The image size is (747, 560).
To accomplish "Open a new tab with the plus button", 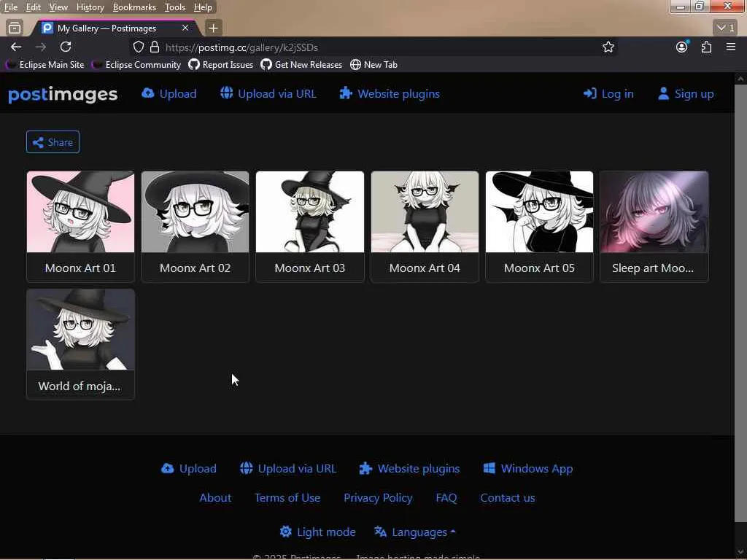I will 214,28.
